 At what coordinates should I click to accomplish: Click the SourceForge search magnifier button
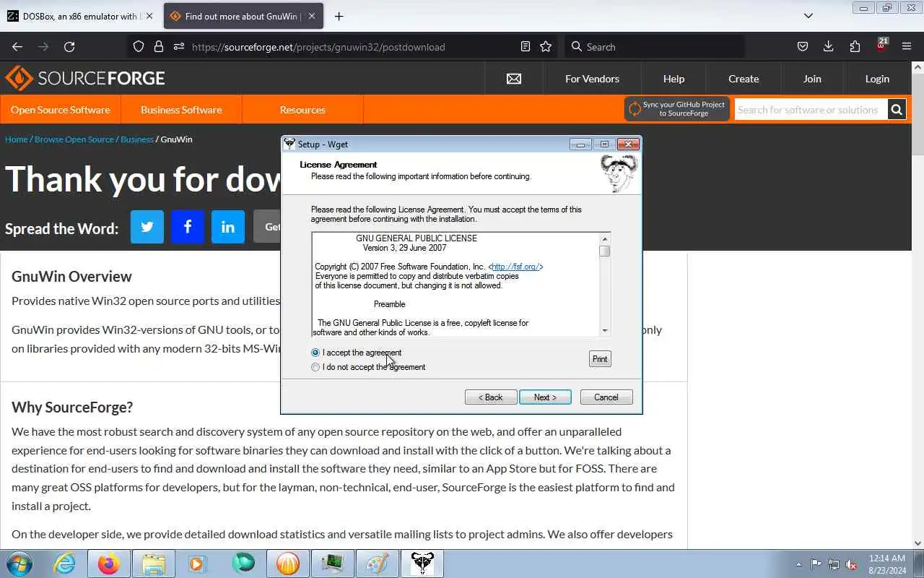(x=897, y=110)
